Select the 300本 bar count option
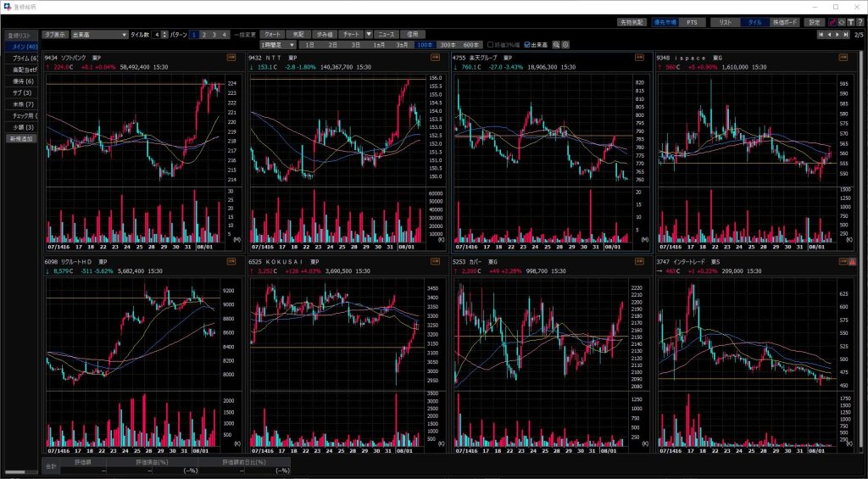 [x=448, y=45]
